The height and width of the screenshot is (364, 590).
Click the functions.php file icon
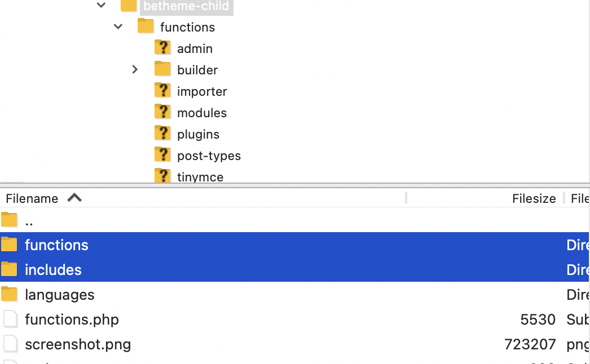10,319
